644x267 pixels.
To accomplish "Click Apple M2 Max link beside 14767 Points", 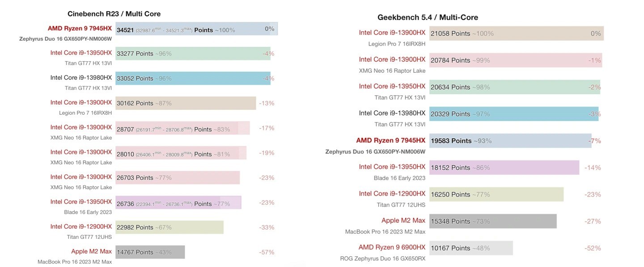I will [x=91, y=251].
